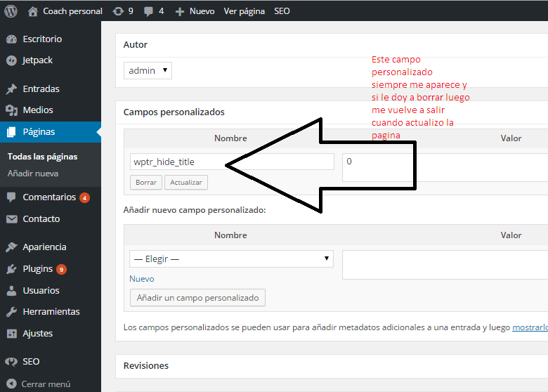Click the Campos personalizados panel heading

pyautogui.click(x=174, y=112)
